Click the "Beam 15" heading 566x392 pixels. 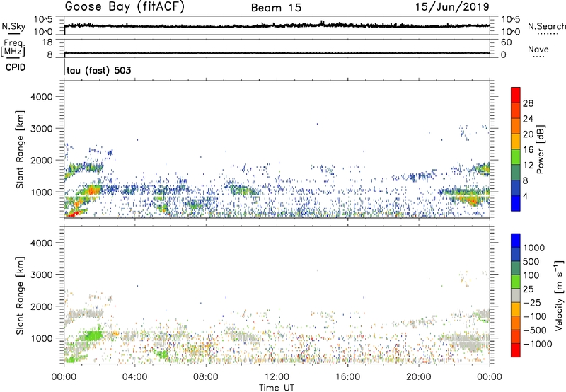pyautogui.click(x=276, y=8)
